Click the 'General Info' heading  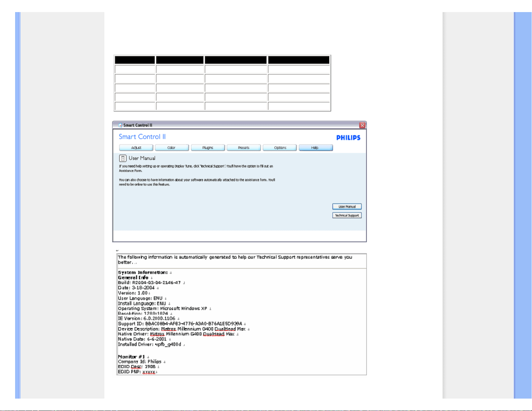click(133, 277)
